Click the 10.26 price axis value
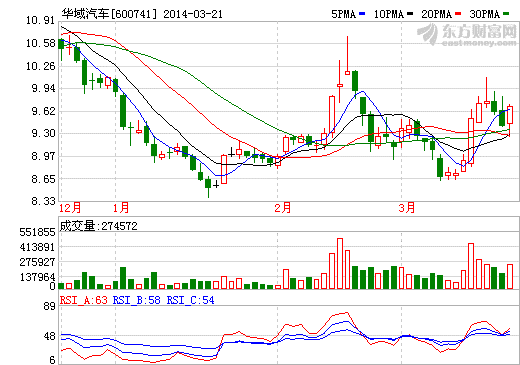 tap(40, 66)
